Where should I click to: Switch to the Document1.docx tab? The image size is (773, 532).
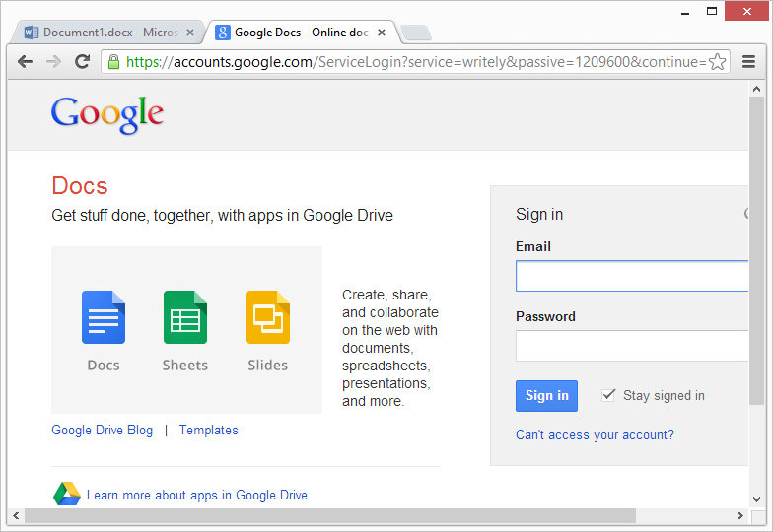[x=108, y=33]
